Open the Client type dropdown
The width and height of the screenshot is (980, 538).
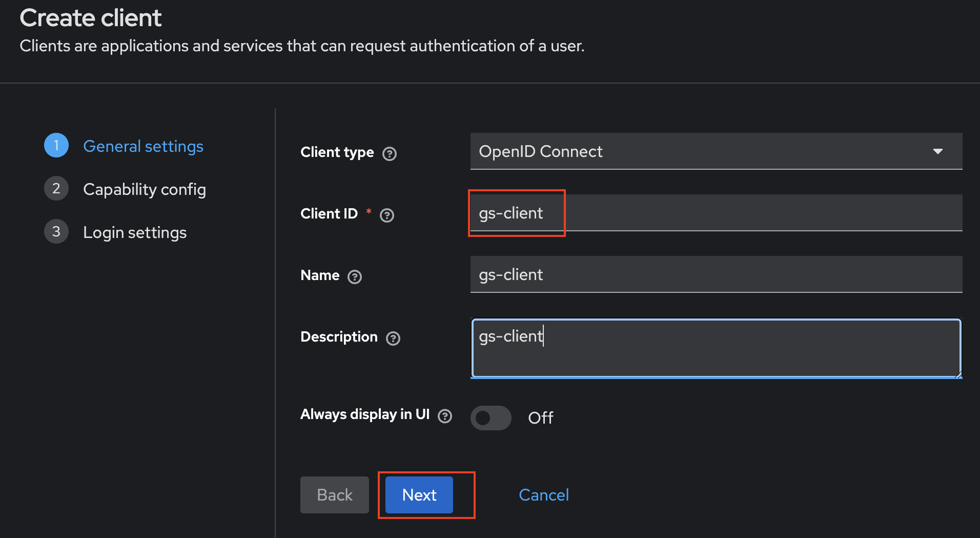[716, 151]
